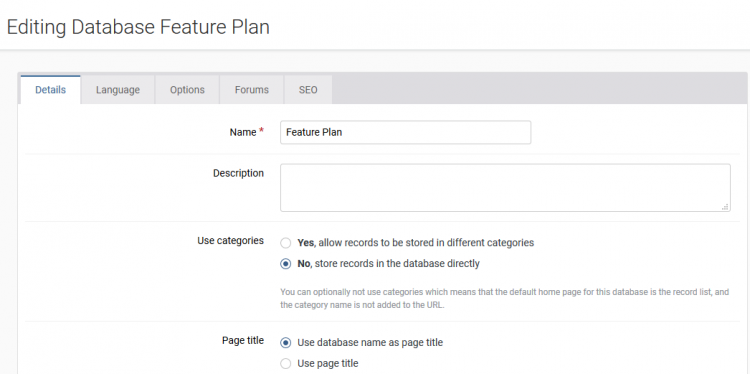Click empty tab strip beside SEO tab
Viewport: 750px width, 374px height.
coord(539,89)
